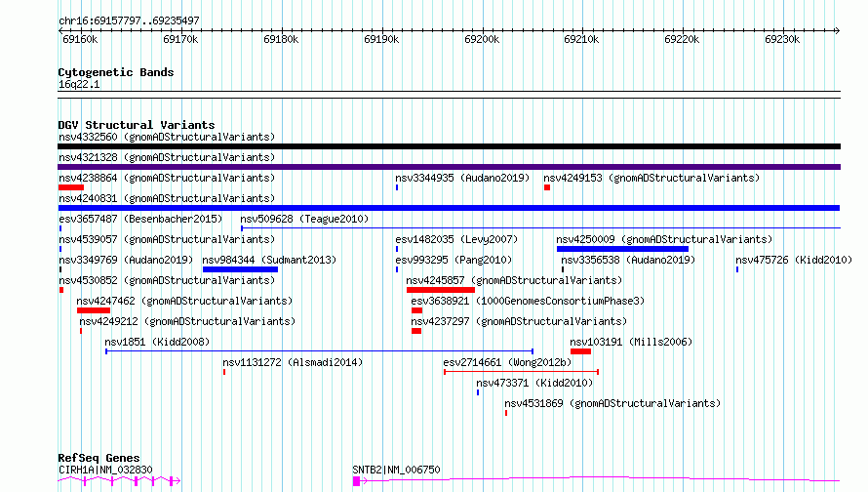Click esv993295 (Pang2010) label
This screenshot has width=868, height=492.
pos(454,260)
